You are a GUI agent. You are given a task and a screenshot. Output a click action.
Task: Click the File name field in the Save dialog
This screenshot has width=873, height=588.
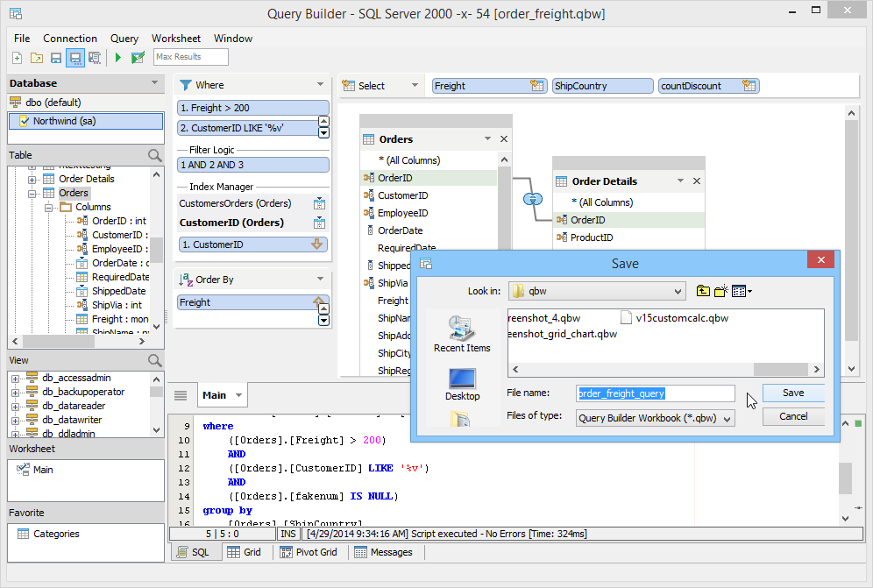tap(656, 393)
